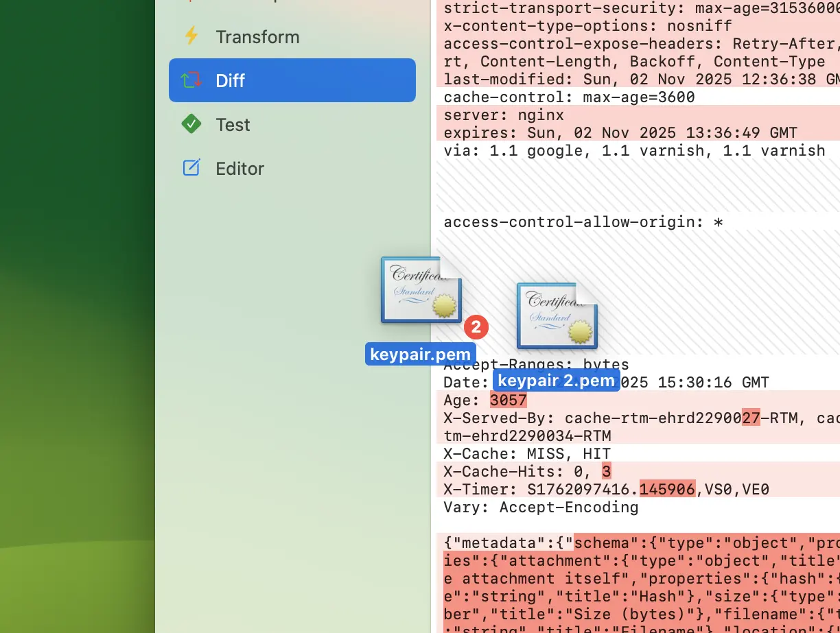
Task: Click the cache-control max-age=3600 line
Action: tap(569, 97)
